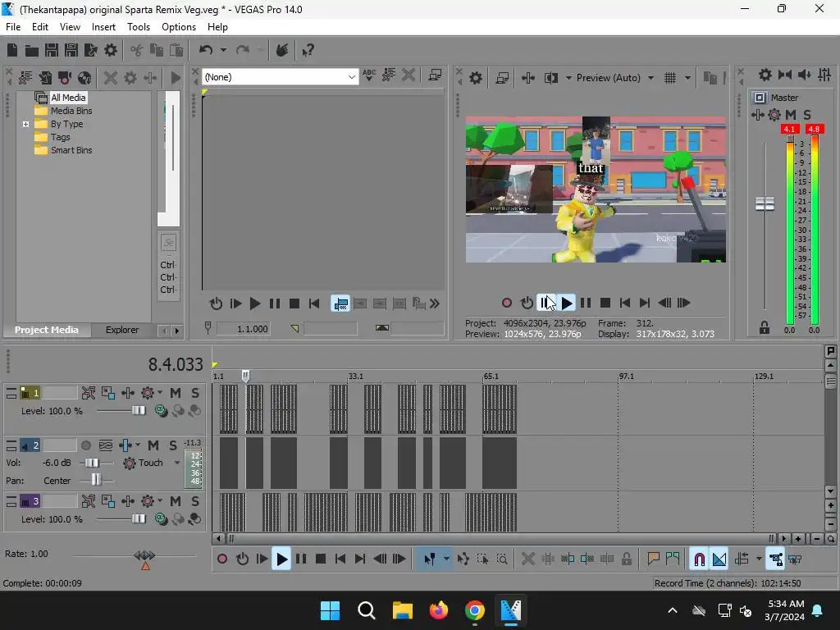
Task: Click Video Preview properties gear icon
Action: point(476,78)
